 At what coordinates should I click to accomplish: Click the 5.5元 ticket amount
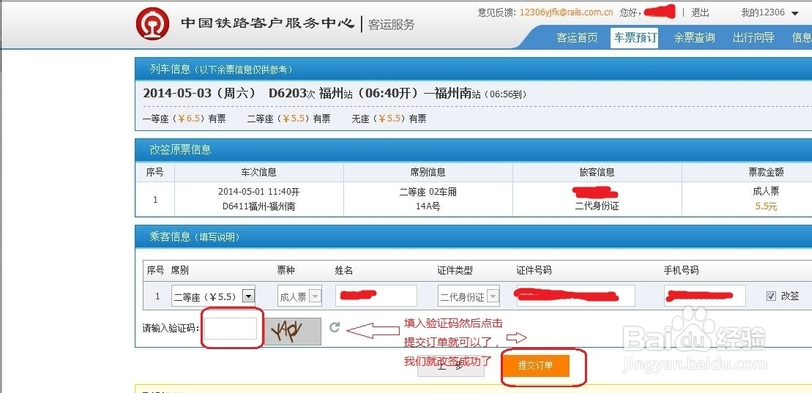[765, 207]
